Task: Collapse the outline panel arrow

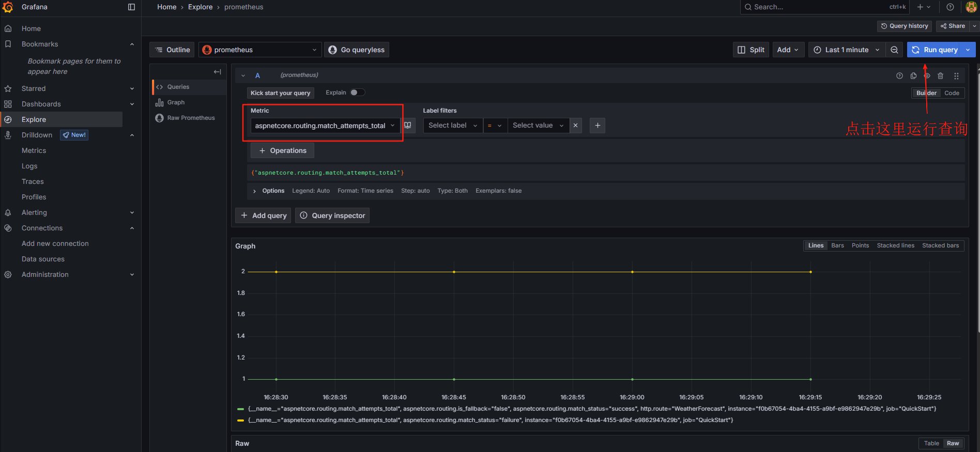Action: 217,72
